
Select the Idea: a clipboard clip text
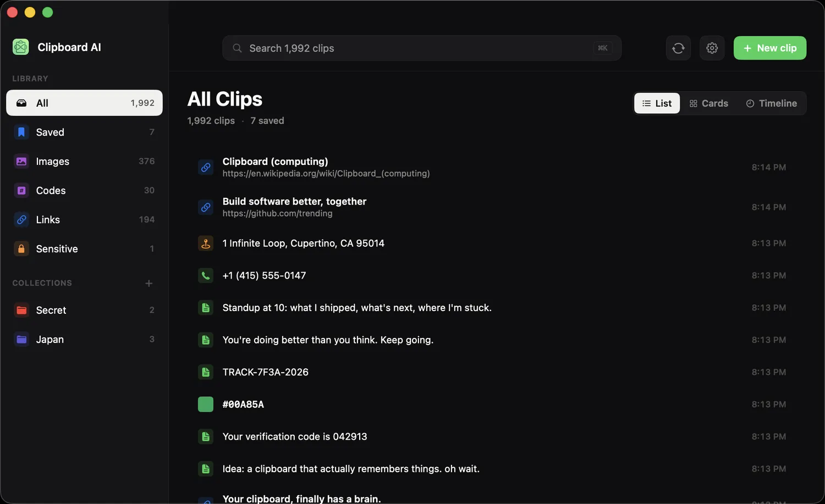click(x=351, y=469)
